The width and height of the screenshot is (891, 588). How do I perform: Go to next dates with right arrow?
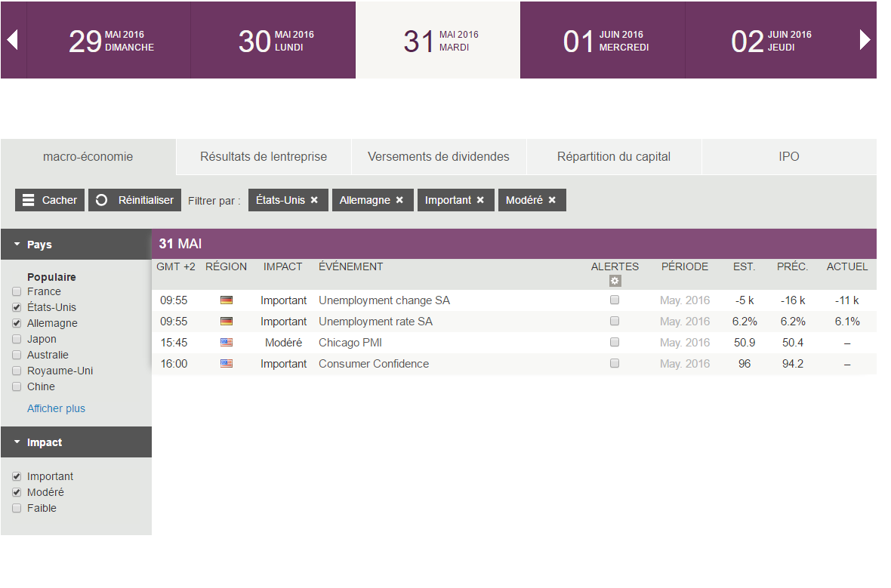(x=865, y=40)
